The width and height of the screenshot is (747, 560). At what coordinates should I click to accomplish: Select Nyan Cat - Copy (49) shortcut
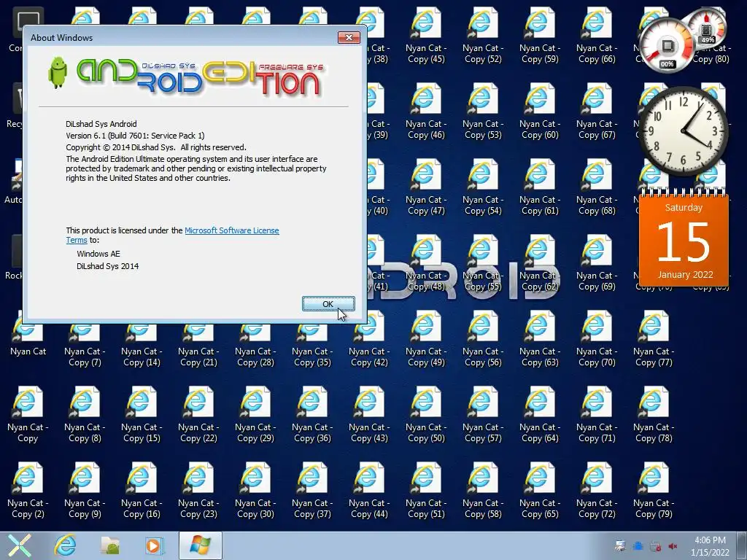click(426, 340)
